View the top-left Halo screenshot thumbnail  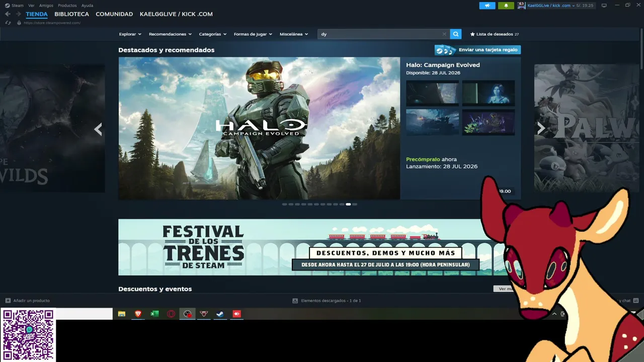click(433, 93)
